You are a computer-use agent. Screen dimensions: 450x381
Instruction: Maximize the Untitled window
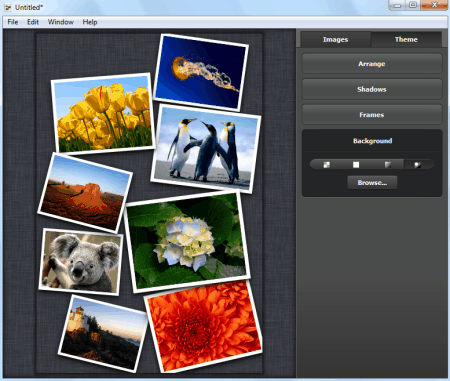tap(413, 5)
